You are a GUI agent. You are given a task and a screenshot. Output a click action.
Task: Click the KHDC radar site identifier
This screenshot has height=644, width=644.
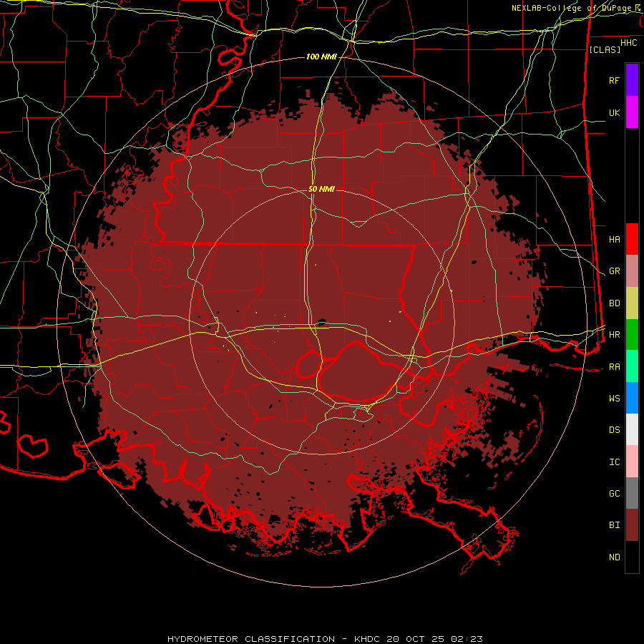click(x=369, y=639)
